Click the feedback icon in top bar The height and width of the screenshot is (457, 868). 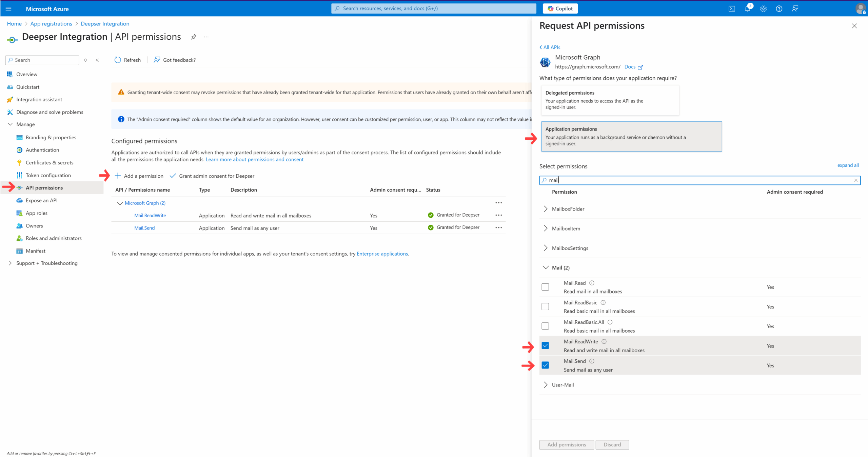coord(795,9)
